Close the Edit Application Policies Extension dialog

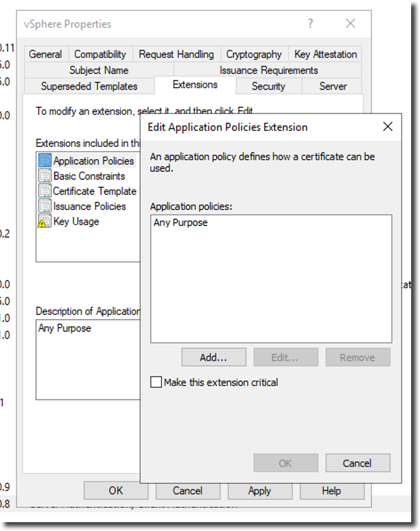[388, 127]
